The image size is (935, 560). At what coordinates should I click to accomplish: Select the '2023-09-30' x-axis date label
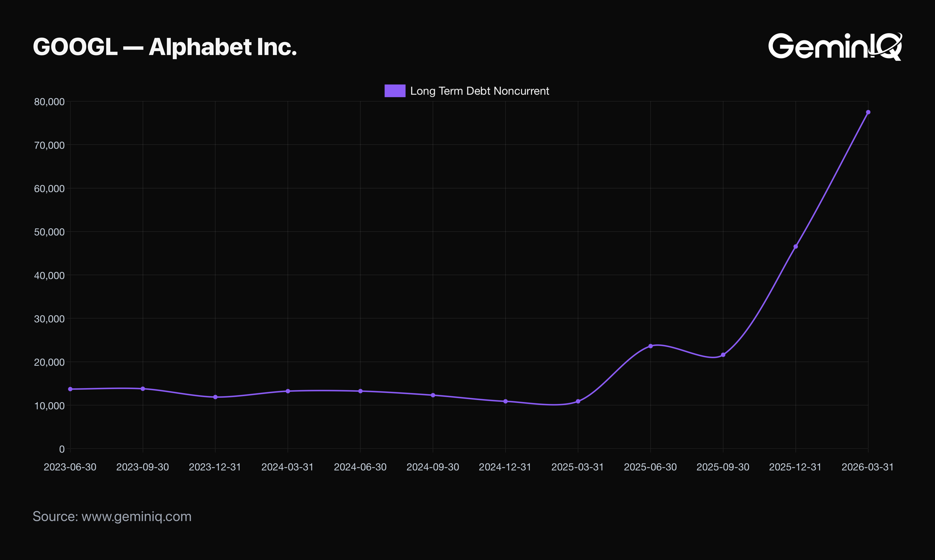(x=143, y=467)
